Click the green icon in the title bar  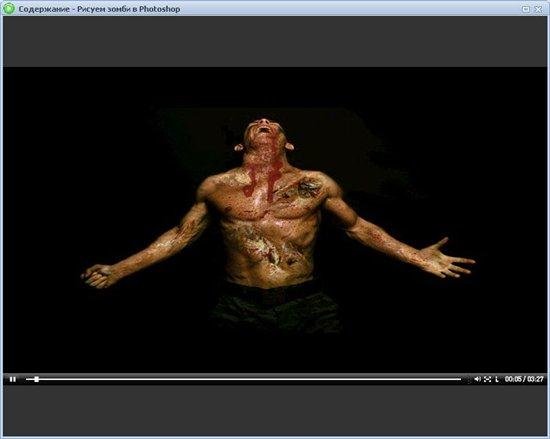[x=8, y=8]
